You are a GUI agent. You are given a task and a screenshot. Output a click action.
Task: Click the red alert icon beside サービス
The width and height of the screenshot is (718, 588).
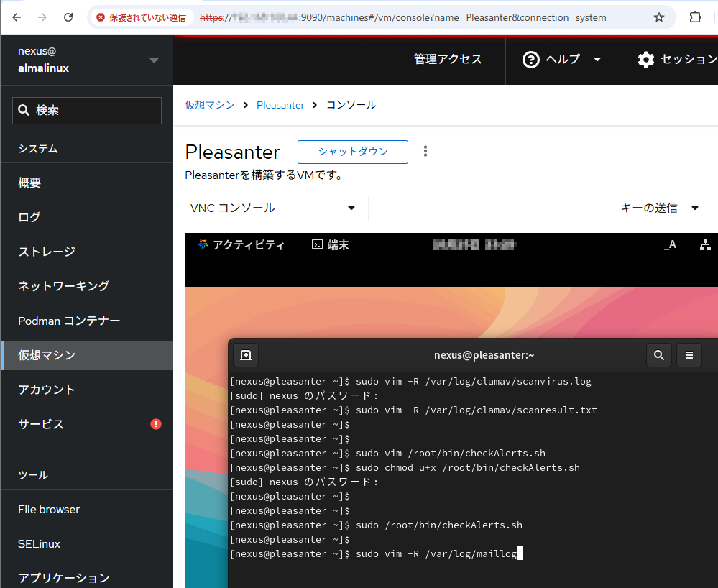click(x=156, y=424)
